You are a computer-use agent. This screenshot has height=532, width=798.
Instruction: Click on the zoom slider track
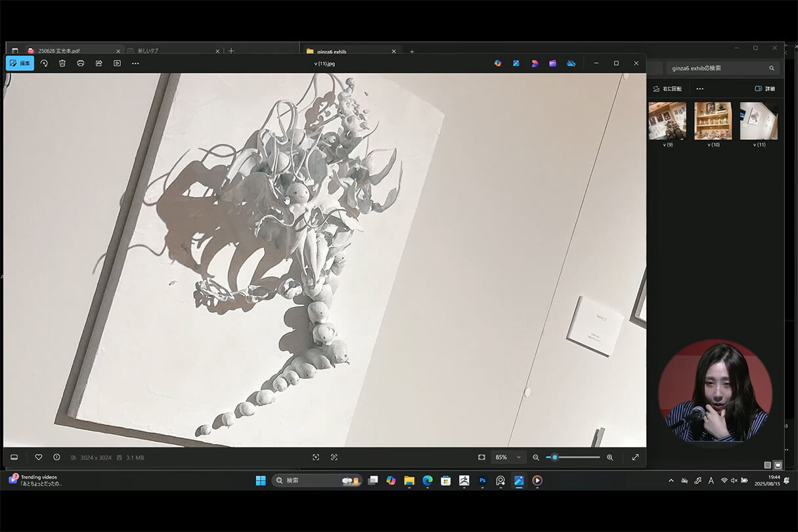coord(578,457)
